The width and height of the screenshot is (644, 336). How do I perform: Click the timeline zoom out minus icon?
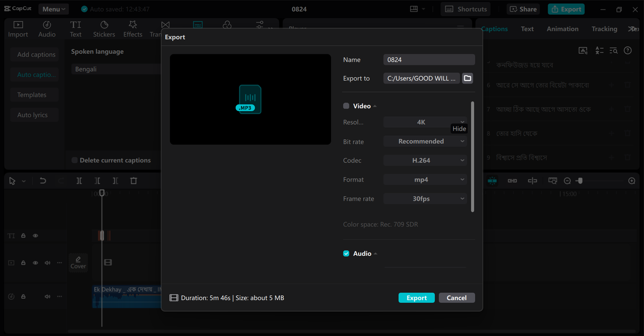click(567, 181)
